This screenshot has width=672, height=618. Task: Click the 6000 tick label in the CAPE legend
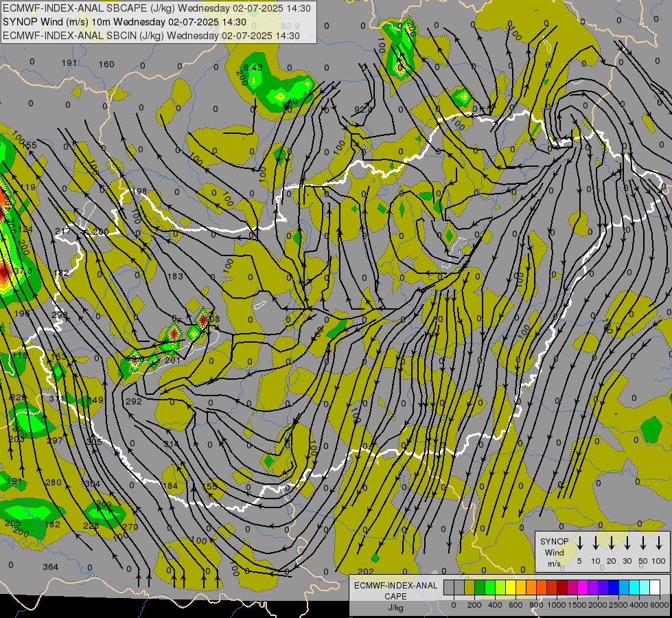(x=660, y=605)
